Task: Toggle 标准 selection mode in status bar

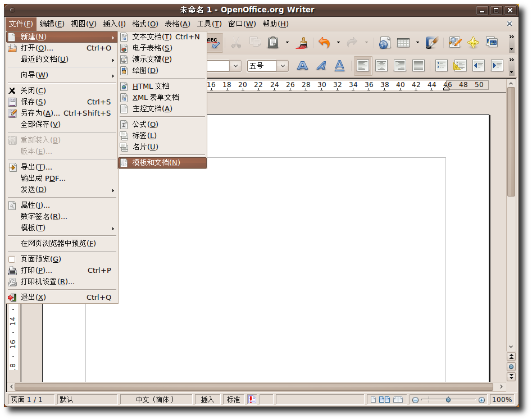Action: pos(233,399)
